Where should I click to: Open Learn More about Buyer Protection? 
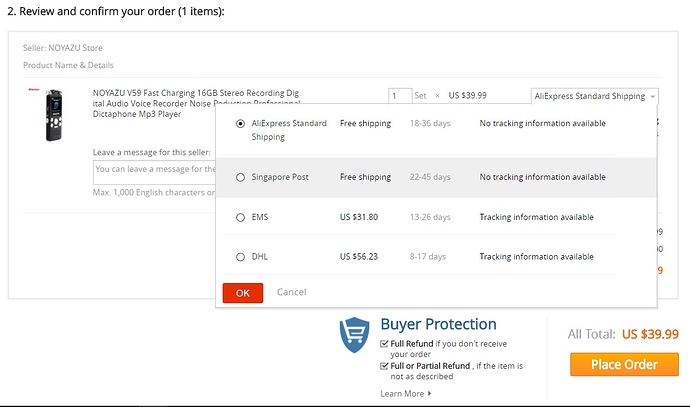pyautogui.click(x=402, y=393)
